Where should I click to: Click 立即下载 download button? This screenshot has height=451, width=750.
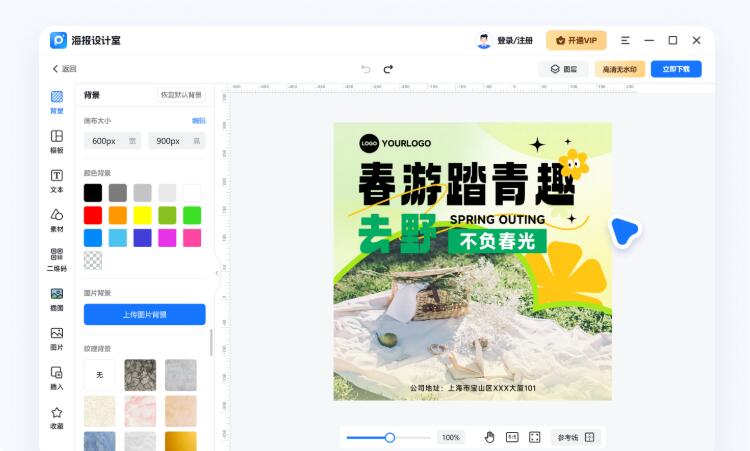676,69
